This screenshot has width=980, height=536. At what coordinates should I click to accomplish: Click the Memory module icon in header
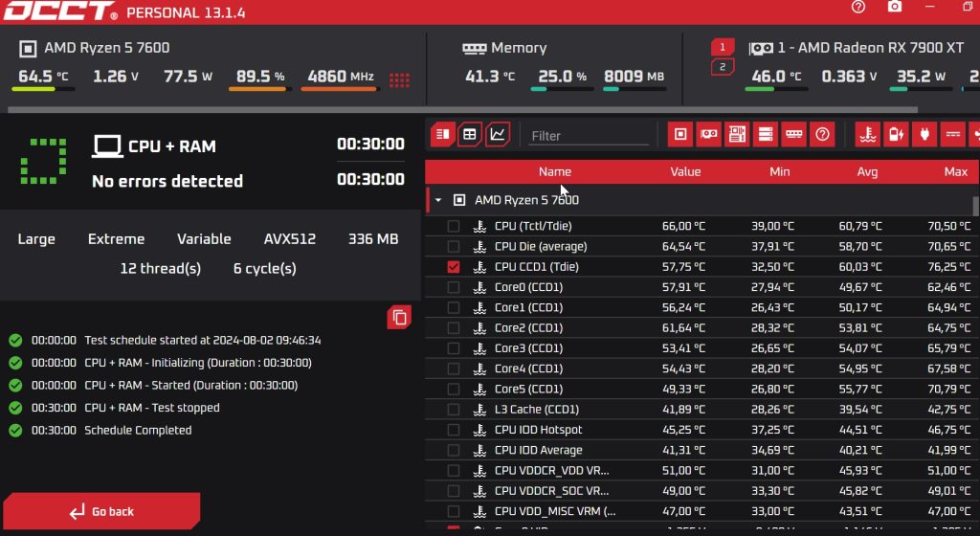click(x=474, y=48)
